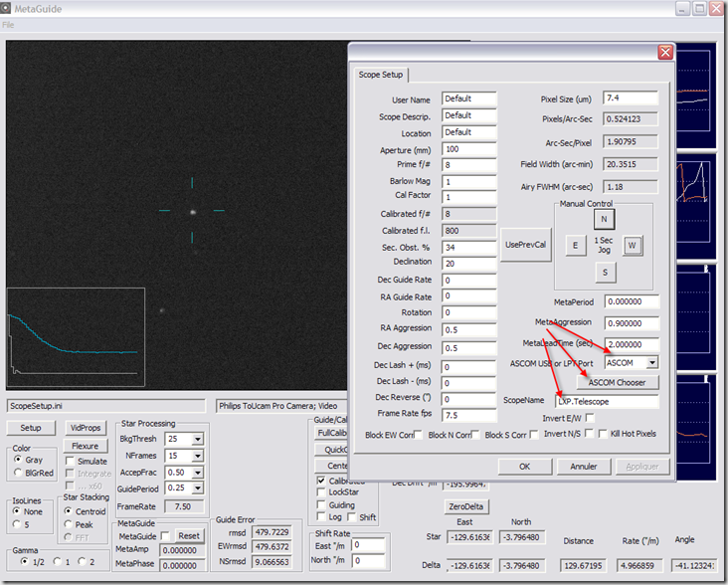Edit the Prime f/# field
This screenshot has height=585, width=728.
[x=469, y=165]
